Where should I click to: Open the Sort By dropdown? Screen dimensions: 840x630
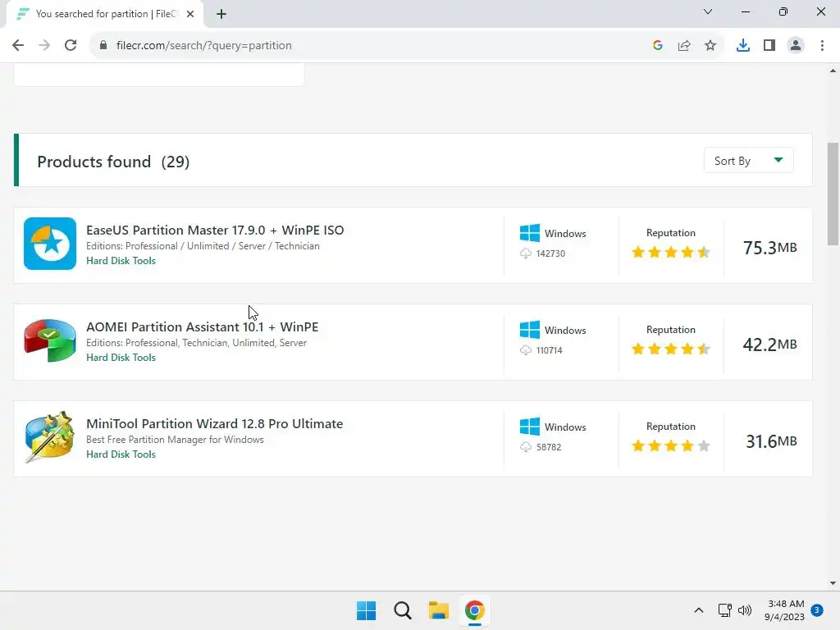(x=748, y=161)
